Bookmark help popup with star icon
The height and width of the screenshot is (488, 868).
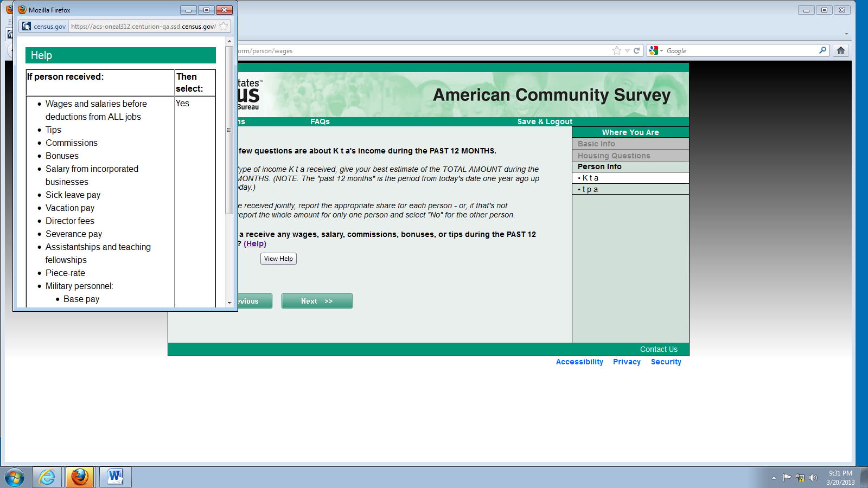224,26
